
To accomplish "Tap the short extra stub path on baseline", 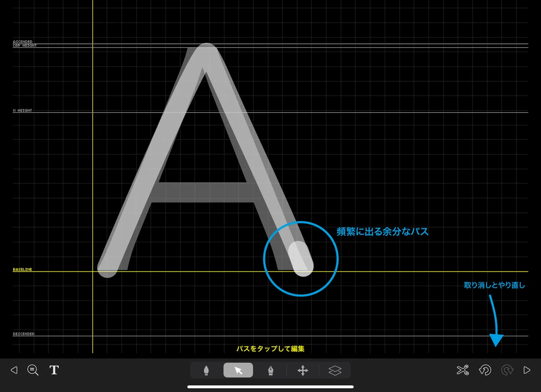I will point(301,259).
